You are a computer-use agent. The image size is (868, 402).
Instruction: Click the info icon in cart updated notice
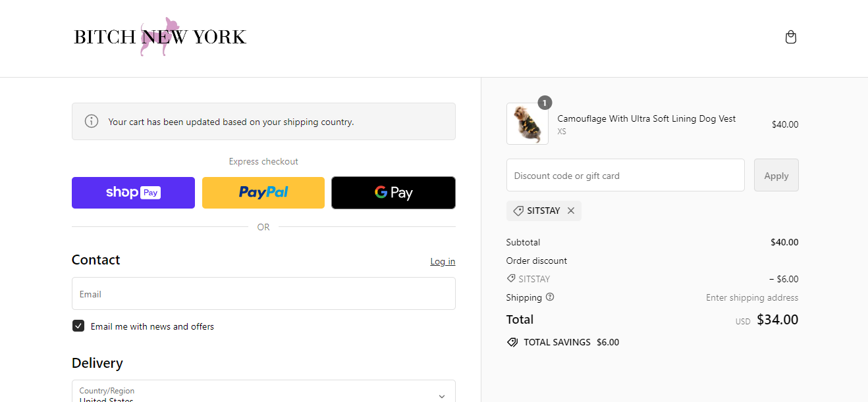(92, 121)
